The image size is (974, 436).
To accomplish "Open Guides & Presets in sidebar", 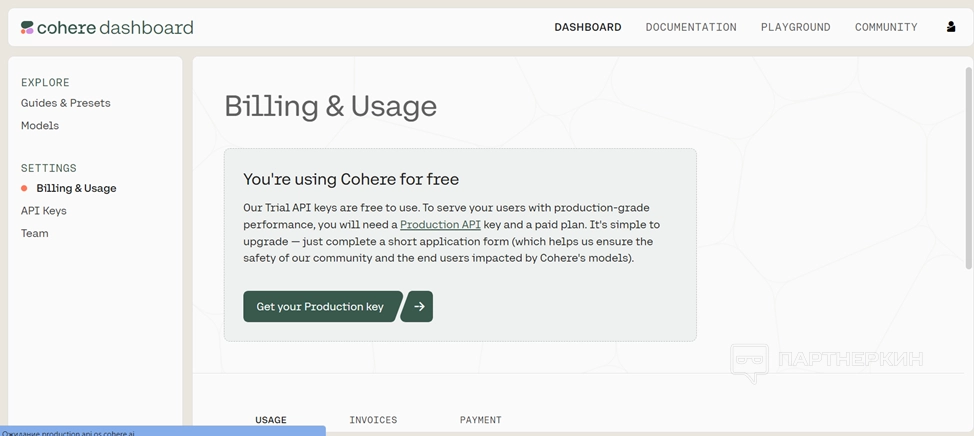I will (x=66, y=103).
